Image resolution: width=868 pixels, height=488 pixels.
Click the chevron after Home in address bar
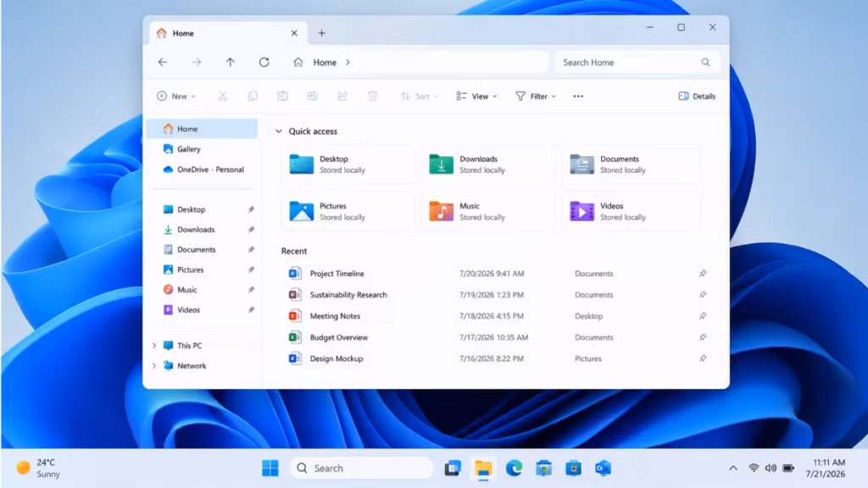[348, 63]
